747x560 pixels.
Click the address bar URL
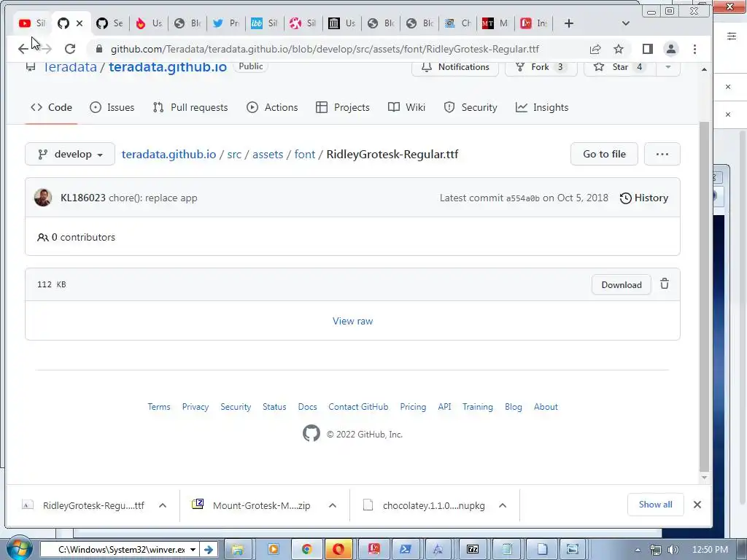tap(325, 49)
